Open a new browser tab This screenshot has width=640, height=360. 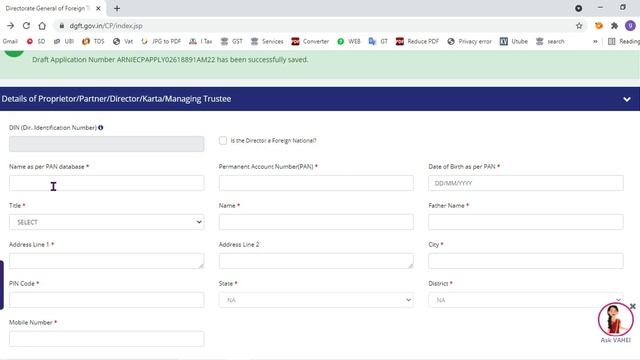click(117, 8)
